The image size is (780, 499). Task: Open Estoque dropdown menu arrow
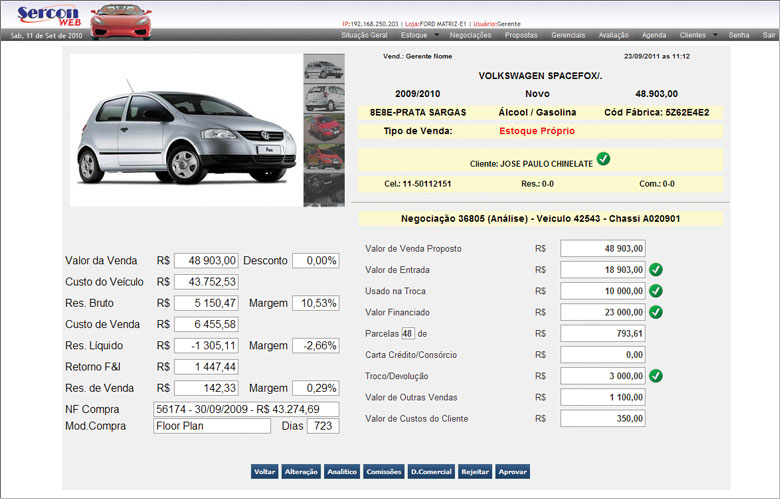click(436, 35)
